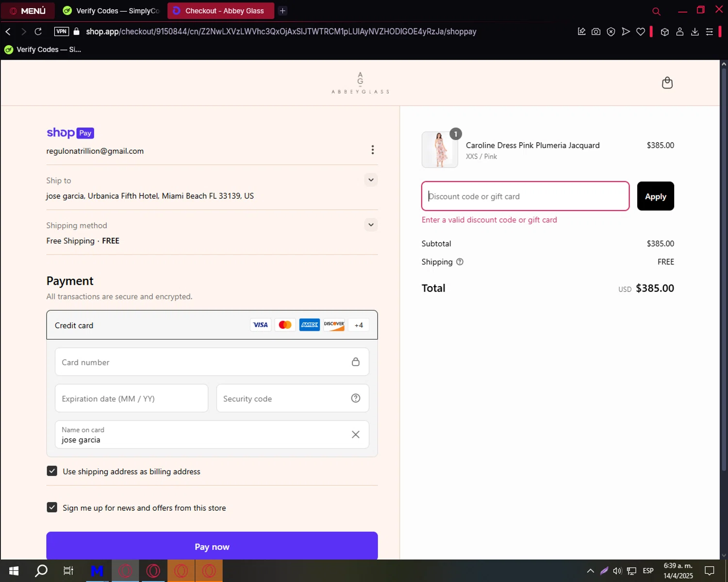Image resolution: width=728 pixels, height=582 pixels.
Task: Click the tab search magnifier icon
Action: [656, 11]
